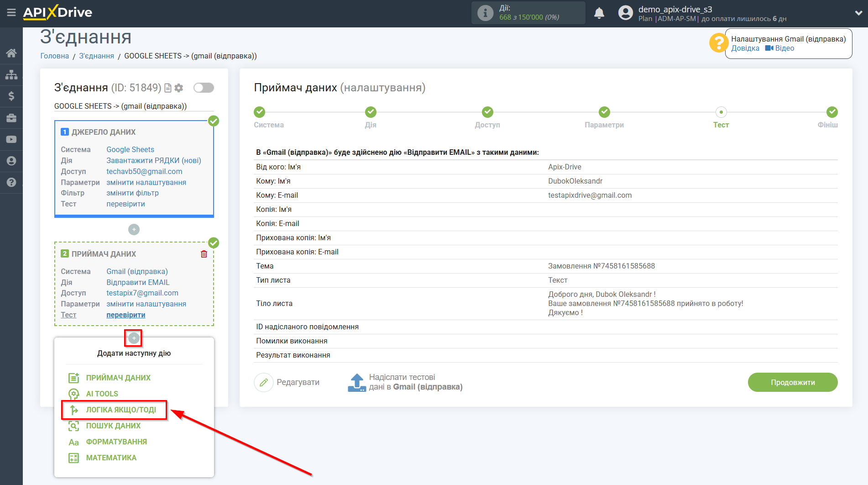Click Завантажити РЯДКИ (нові) action link
Screen dimensions: 868x485
[154, 160]
